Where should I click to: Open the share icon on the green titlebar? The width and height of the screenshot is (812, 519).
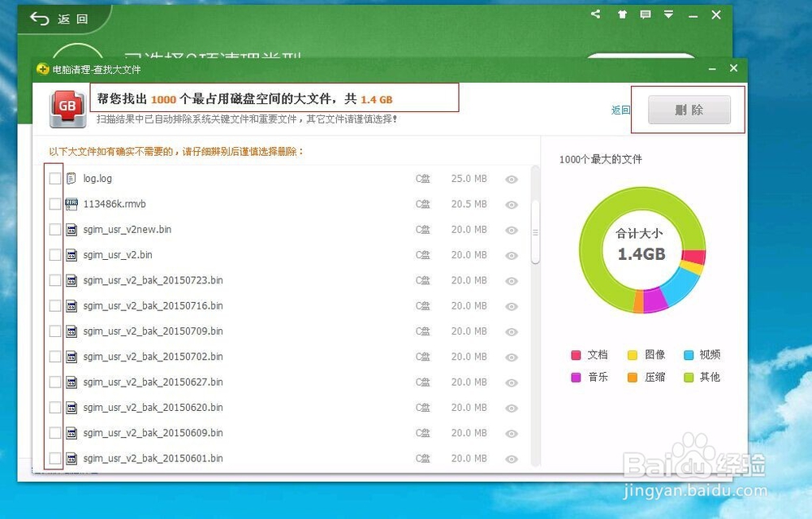tap(595, 14)
